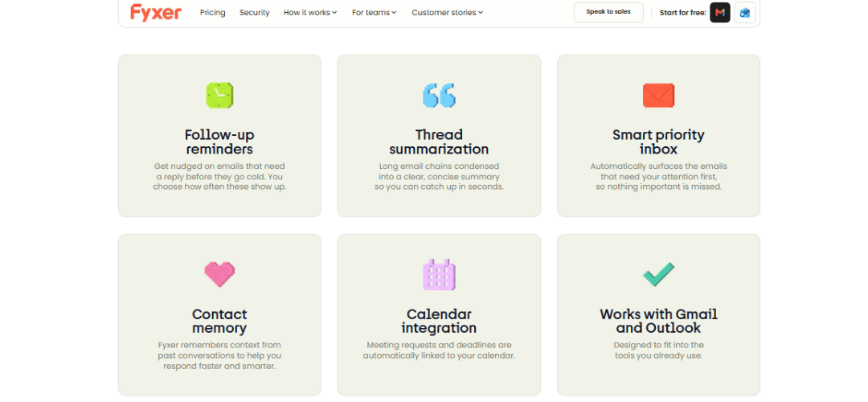Viewport: 868px width, 402px height.
Task: Click the blue quotation marks icon
Action: pos(439,95)
